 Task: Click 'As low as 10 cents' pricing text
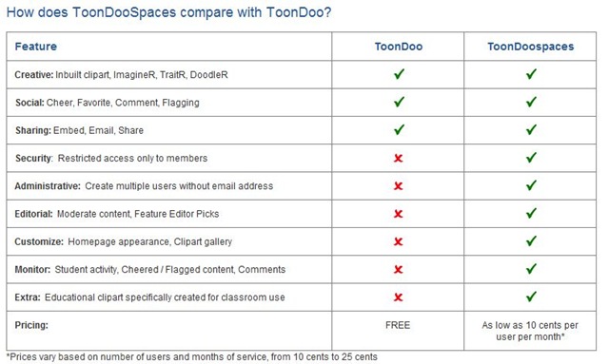click(530, 331)
